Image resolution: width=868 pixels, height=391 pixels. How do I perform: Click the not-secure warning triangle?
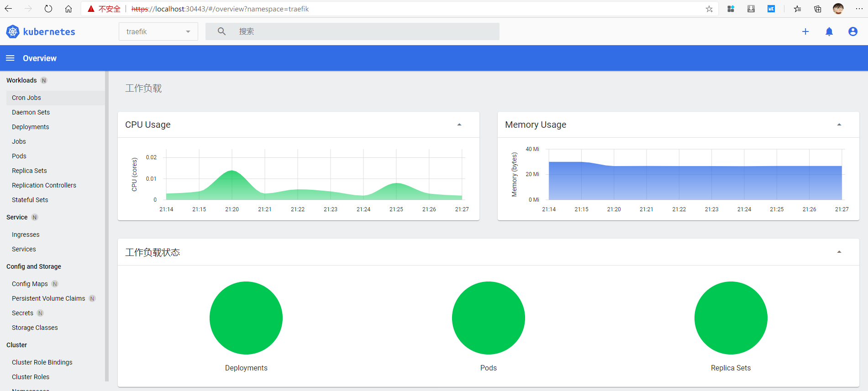click(91, 9)
